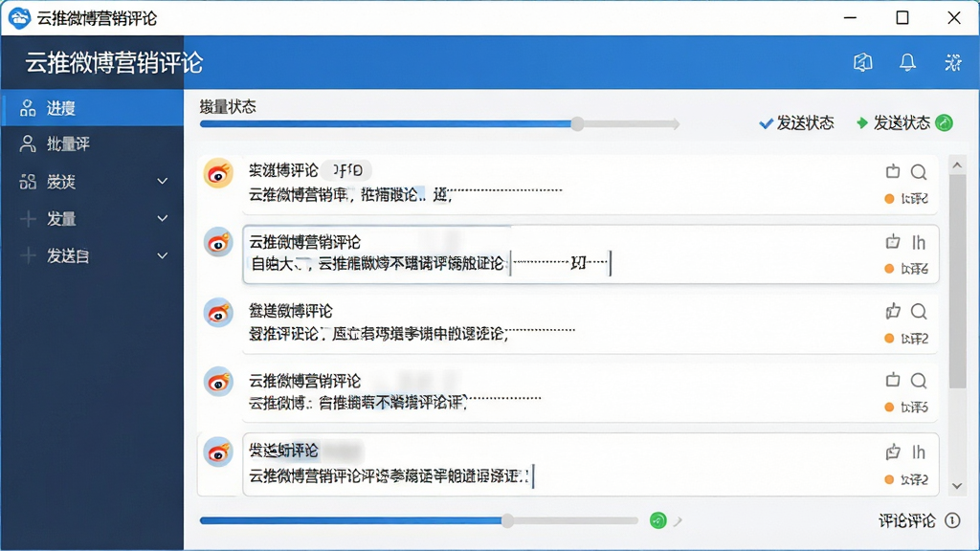Click orange status dot on first row
The height and width of the screenshot is (551, 980).
pyautogui.click(x=889, y=199)
